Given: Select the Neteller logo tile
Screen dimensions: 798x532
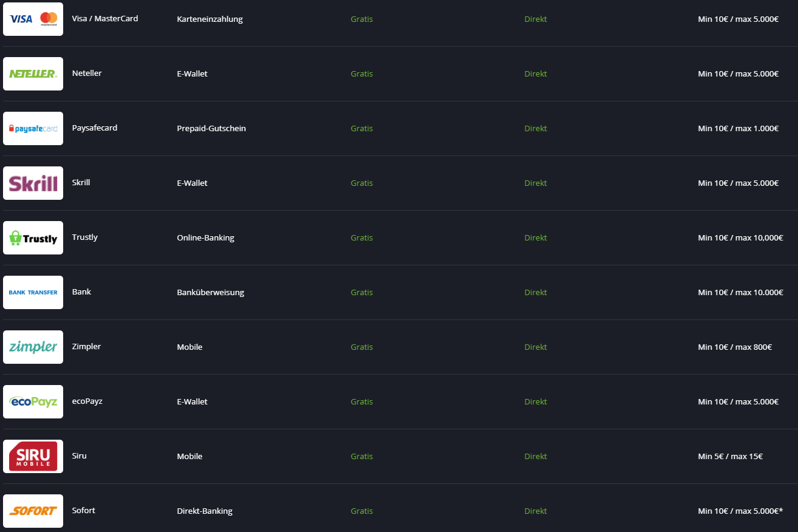Looking at the screenshot, I should click(33, 73).
